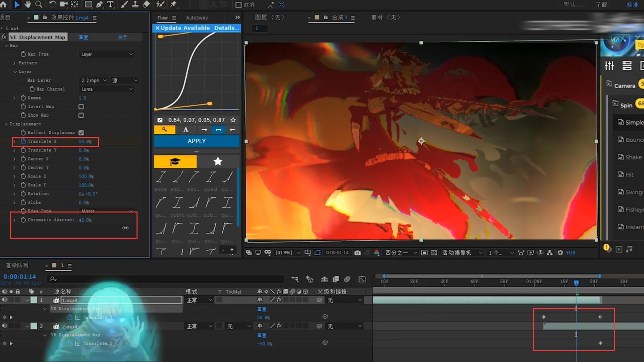Switch to the 渲染队列 render queue tab

pyautogui.click(x=17, y=265)
